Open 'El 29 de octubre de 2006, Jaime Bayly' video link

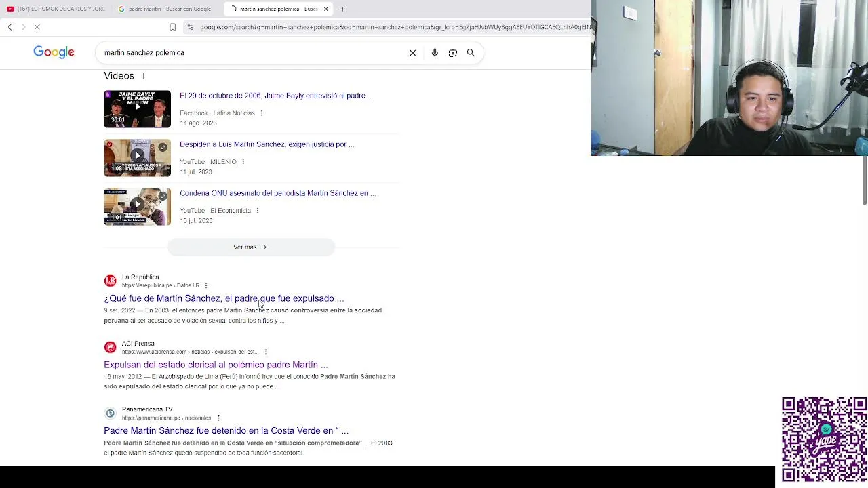coord(276,96)
